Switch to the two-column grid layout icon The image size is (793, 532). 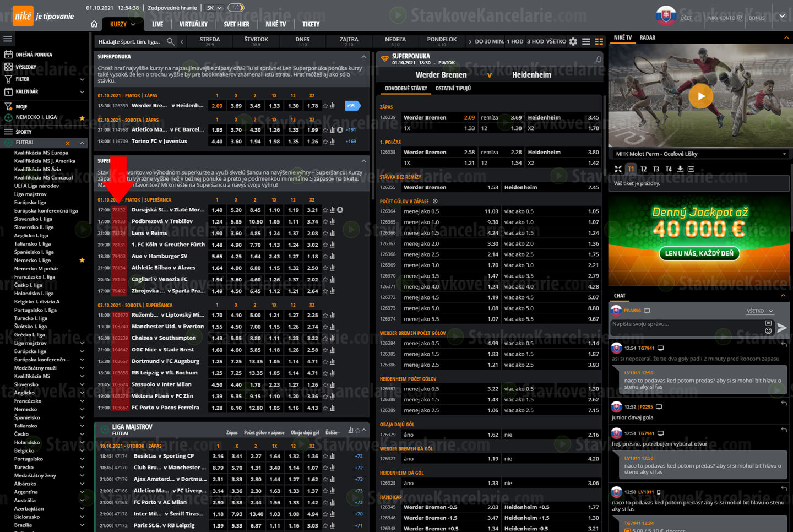coord(599,41)
